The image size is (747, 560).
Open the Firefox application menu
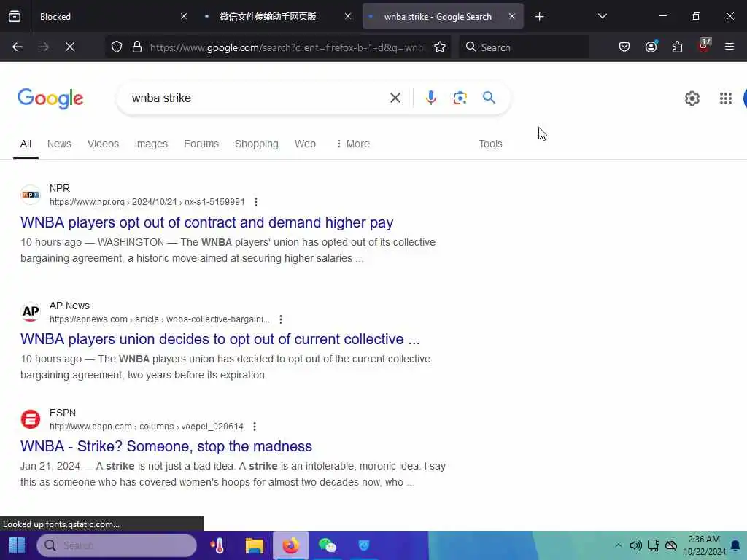coord(729,47)
